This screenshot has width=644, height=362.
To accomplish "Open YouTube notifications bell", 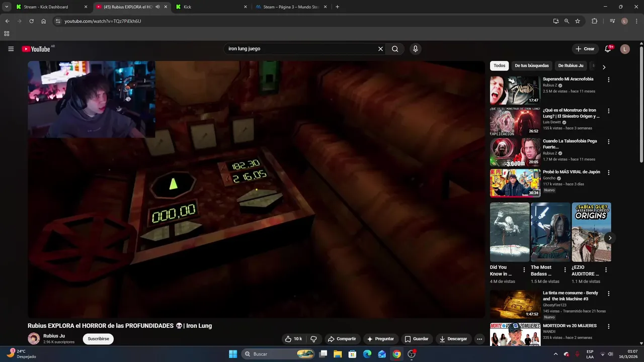I will pyautogui.click(x=608, y=49).
